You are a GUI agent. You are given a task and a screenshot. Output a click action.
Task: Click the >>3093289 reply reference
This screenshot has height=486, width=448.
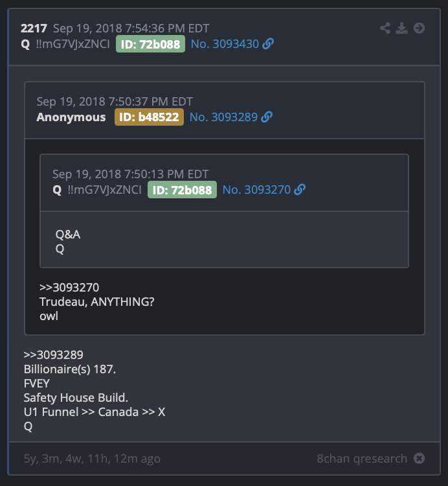(x=54, y=355)
